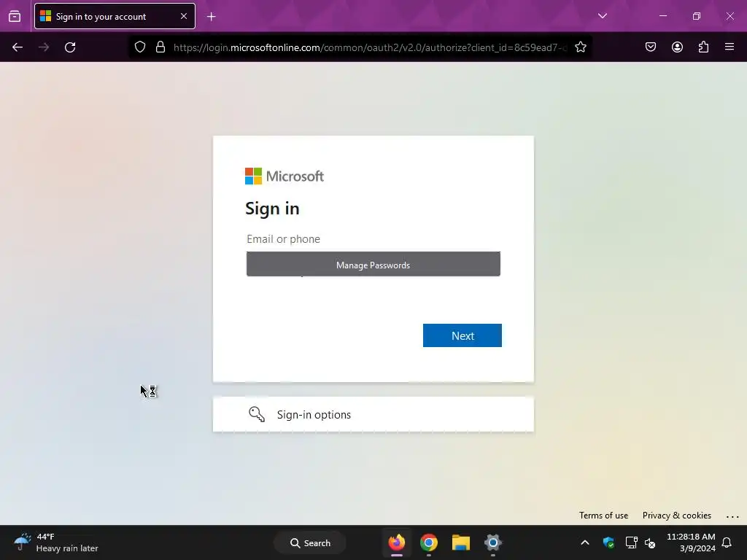This screenshot has width=747, height=560.
Task: Open the Terms of use link
Action: click(x=603, y=516)
